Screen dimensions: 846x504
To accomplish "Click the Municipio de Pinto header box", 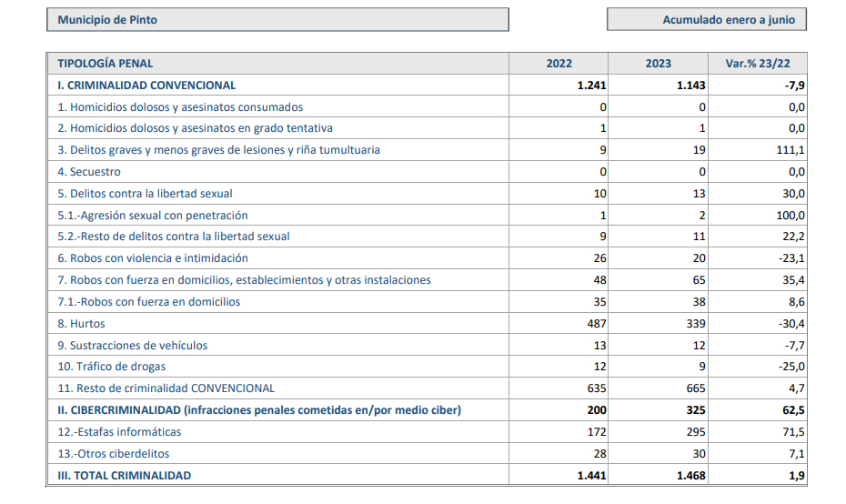I will point(277,20).
